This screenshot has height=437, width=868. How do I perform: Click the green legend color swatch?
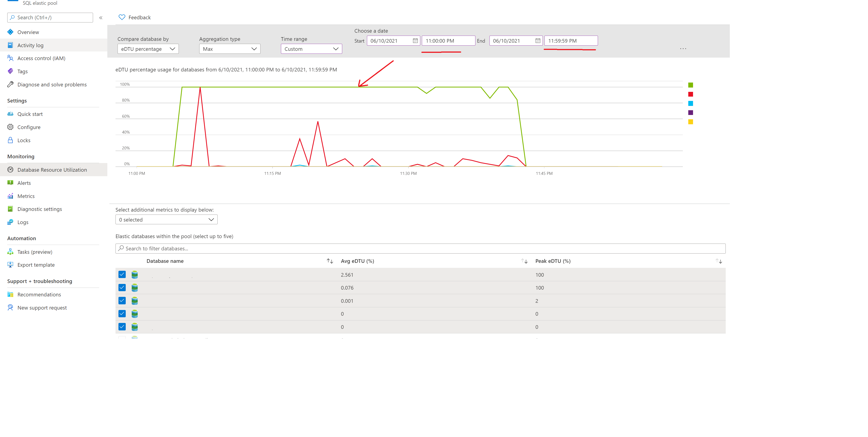tap(690, 85)
